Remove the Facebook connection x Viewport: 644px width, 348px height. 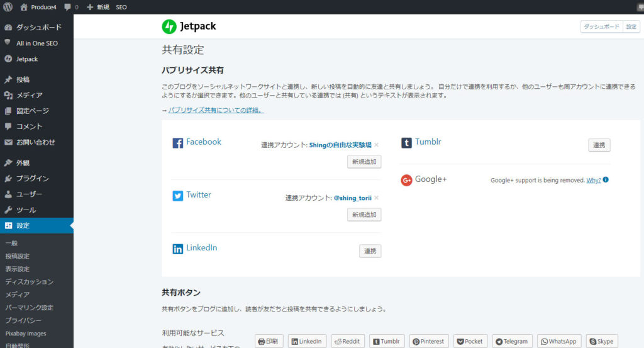(377, 145)
